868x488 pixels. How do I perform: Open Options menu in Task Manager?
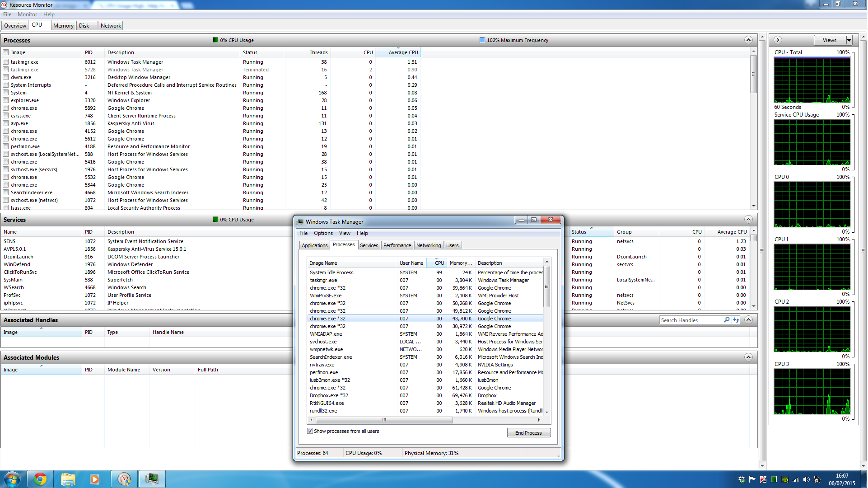point(323,233)
